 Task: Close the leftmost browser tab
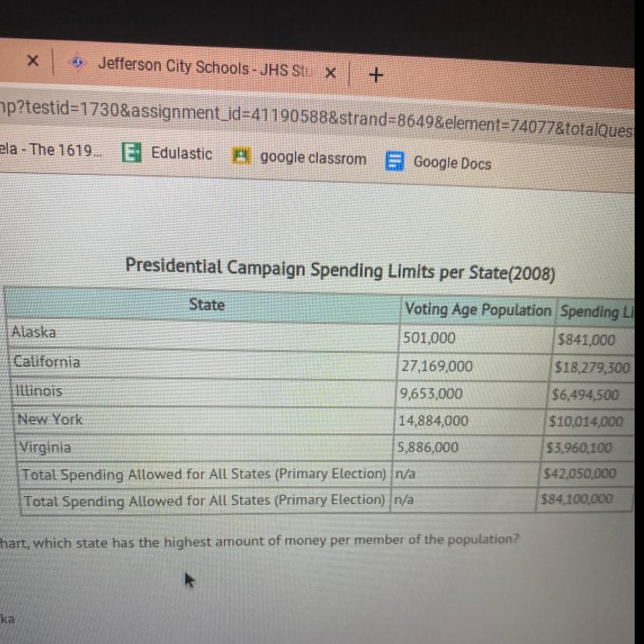coord(33,59)
